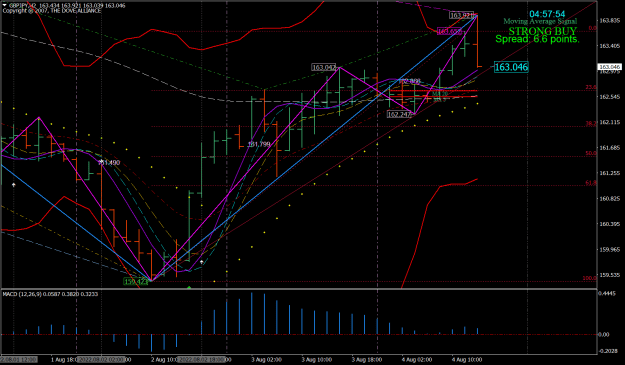Select the 23.6 Fibonacci level label
The height and width of the screenshot is (365, 625).
591,87
